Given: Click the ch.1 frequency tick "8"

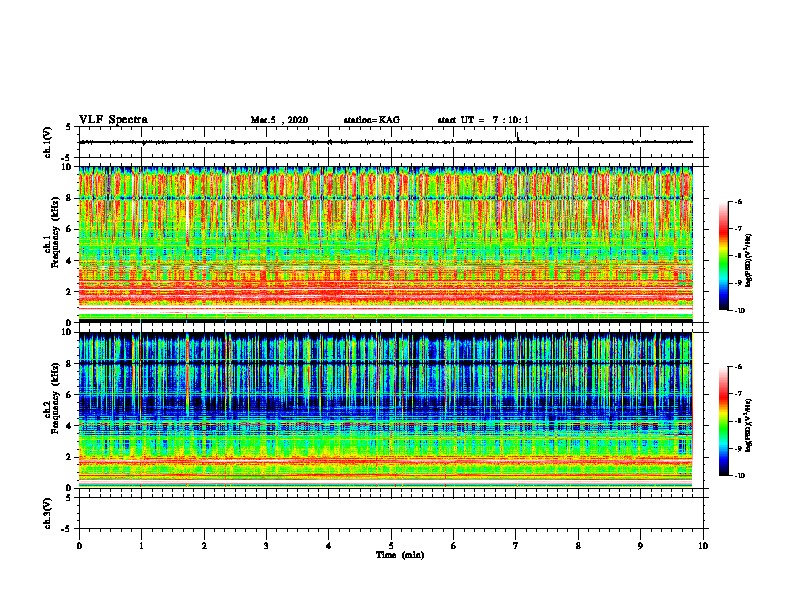Looking at the screenshot, I should pyautogui.click(x=69, y=198).
